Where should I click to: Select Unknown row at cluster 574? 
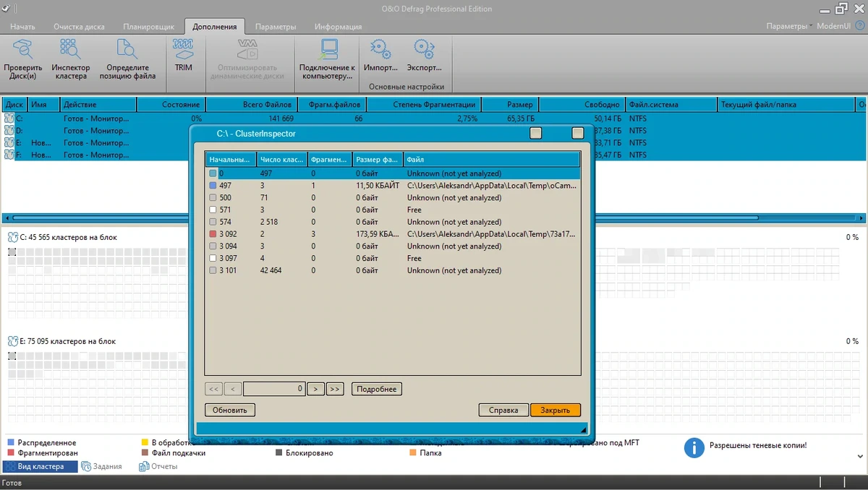click(393, 222)
